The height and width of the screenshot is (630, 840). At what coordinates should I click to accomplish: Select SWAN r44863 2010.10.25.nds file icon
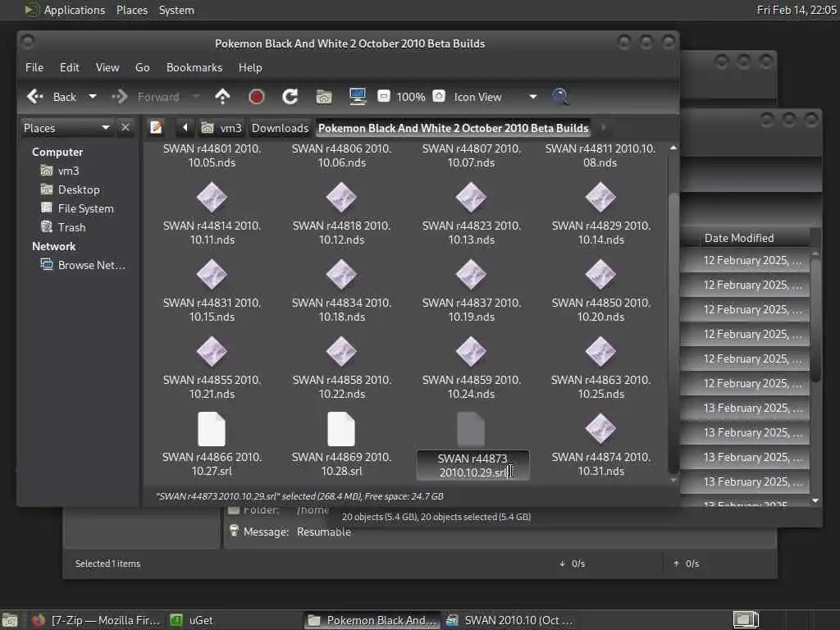601,352
